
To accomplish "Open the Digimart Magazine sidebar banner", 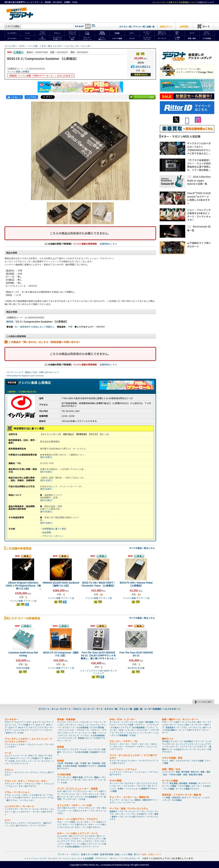I will click(187, 56).
